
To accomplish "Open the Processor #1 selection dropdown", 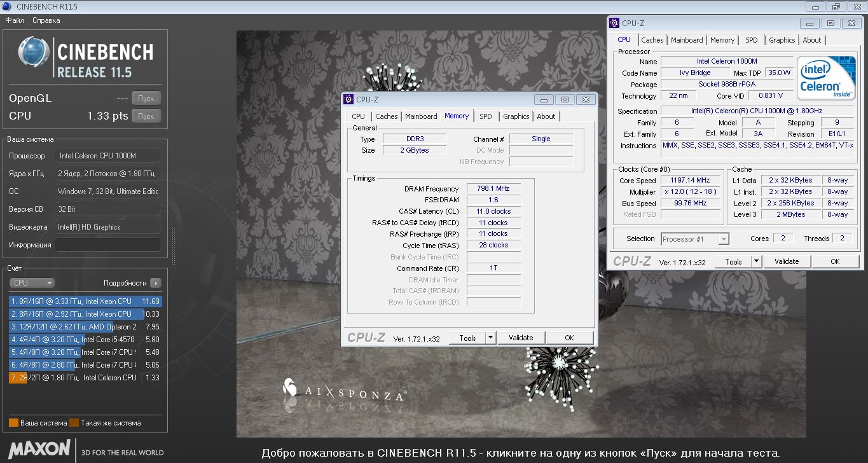I will [695, 239].
